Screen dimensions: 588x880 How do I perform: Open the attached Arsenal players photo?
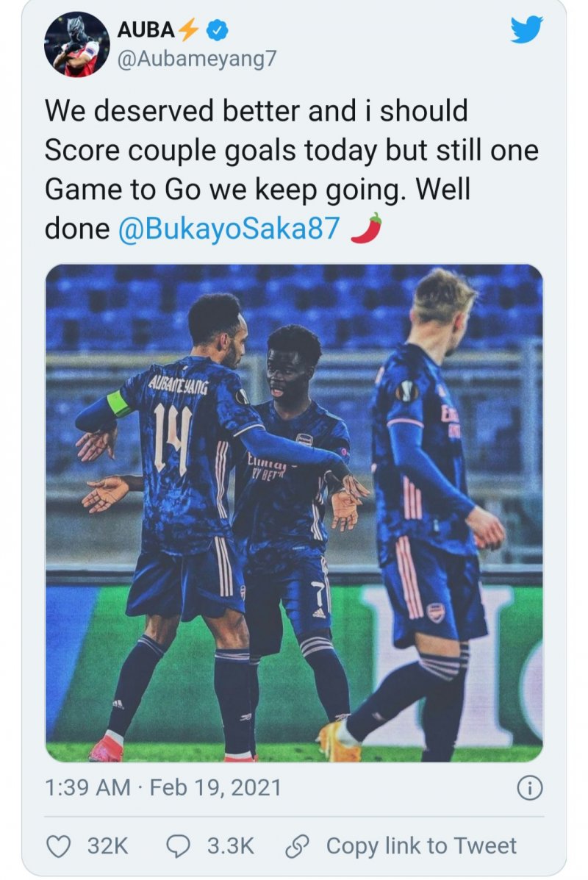[294, 513]
